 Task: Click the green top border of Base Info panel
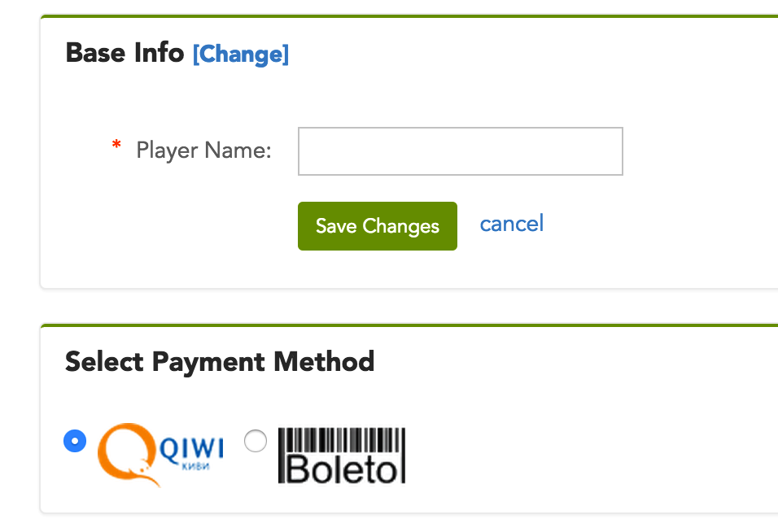tap(407, 16)
